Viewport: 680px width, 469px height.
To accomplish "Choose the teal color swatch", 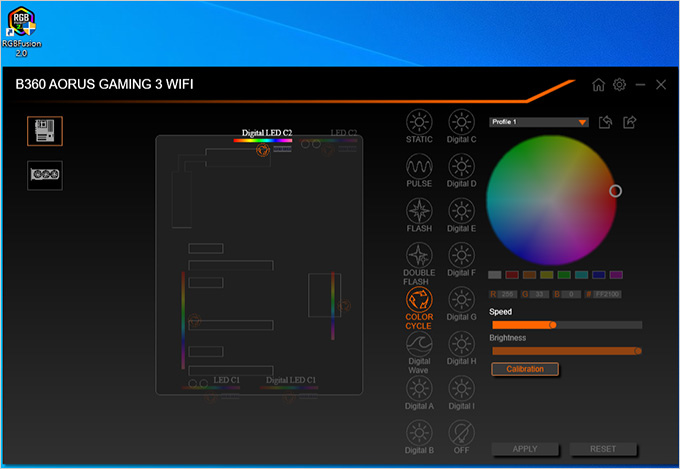I will (x=581, y=275).
